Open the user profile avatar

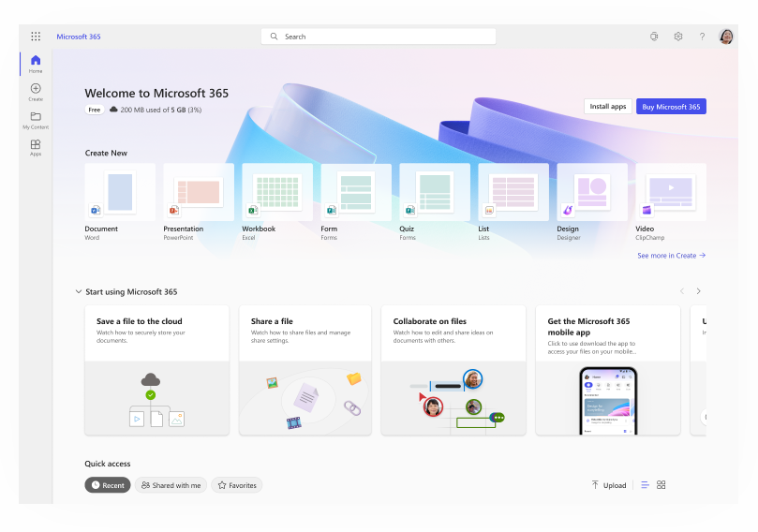click(726, 37)
